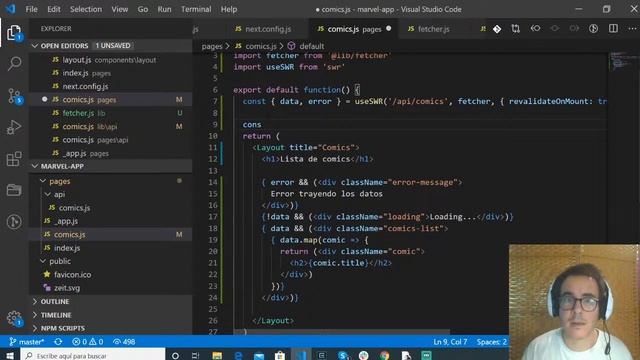Open the More Actions ellipsis in editor toolbar
This screenshot has width=640, height=360.
(632, 29)
